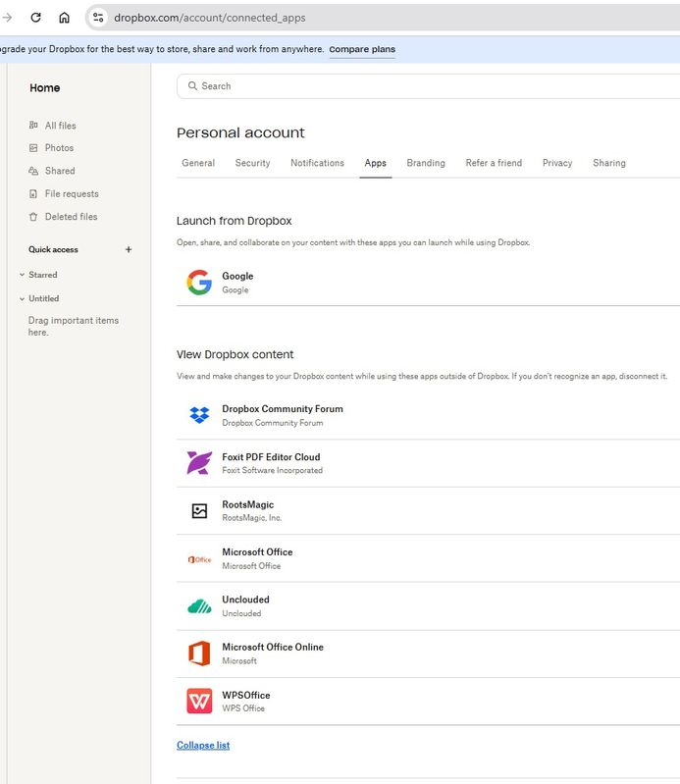Click the Compare plans link
Image resolution: width=680 pixels, height=784 pixels.
pos(362,49)
